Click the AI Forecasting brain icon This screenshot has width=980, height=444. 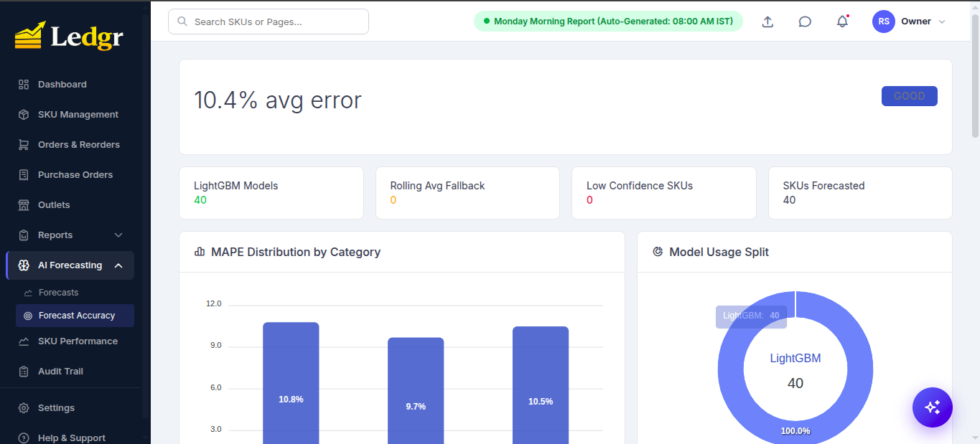[24, 265]
